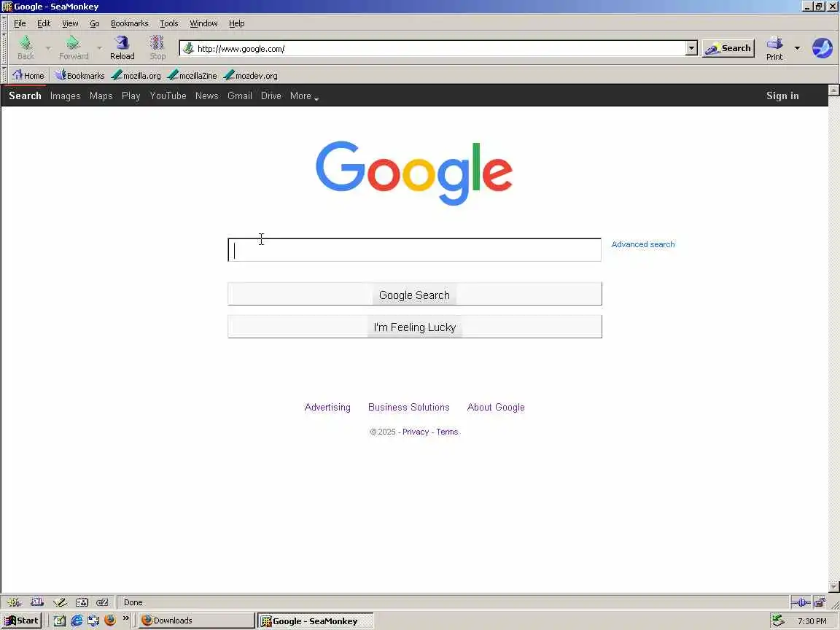Open Play from the Google bar

click(131, 96)
